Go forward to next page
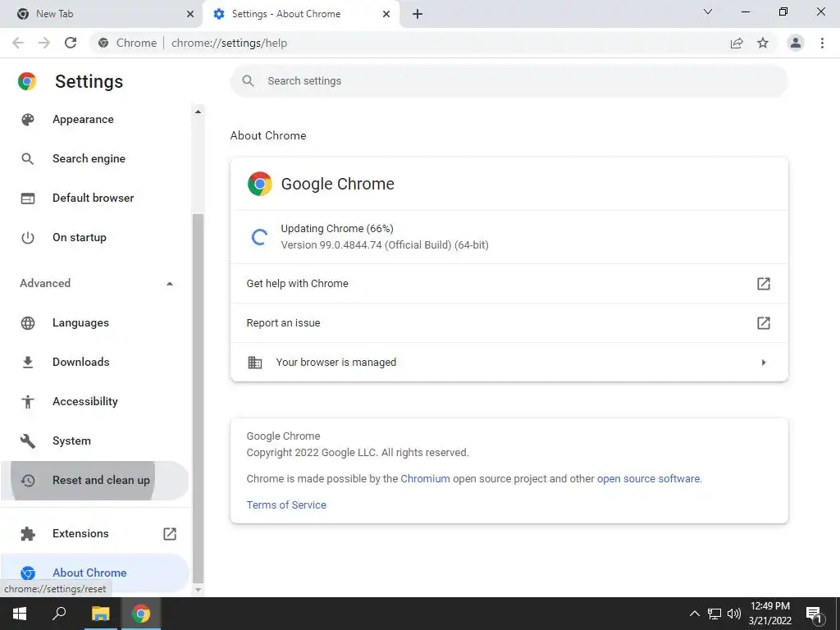This screenshot has width=840, height=630. coord(44,43)
